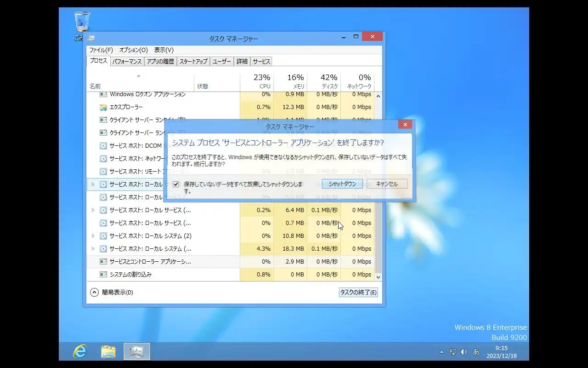This screenshot has width=588, height=368.
Task: Sort by the 名前 column header
Action: coord(140,82)
